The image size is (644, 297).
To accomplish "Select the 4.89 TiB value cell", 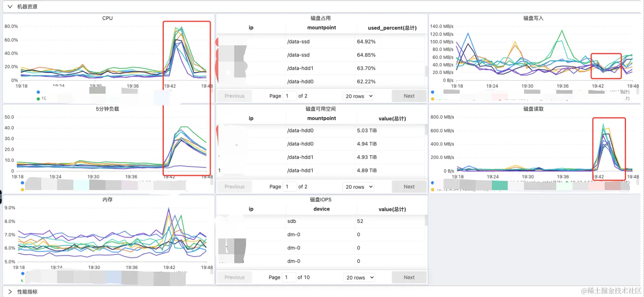I will [367, 170].
